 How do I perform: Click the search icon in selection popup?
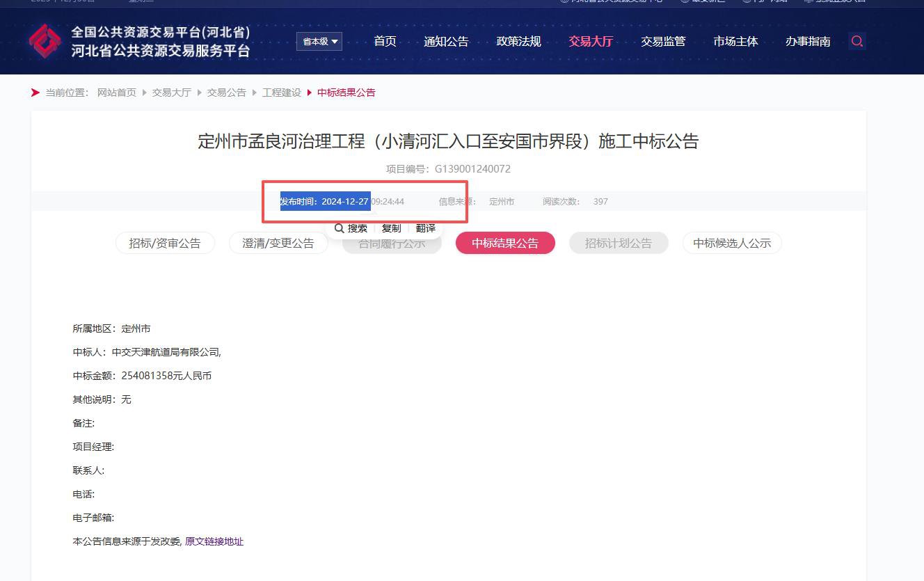click(x=340, y=228)
